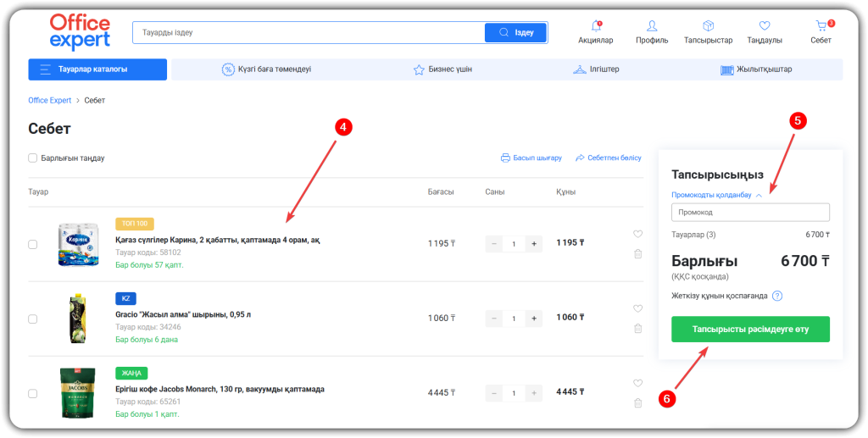868x438 pixels.
Task: Click the text Тауар коды: 58102
Action: [148, 252]
